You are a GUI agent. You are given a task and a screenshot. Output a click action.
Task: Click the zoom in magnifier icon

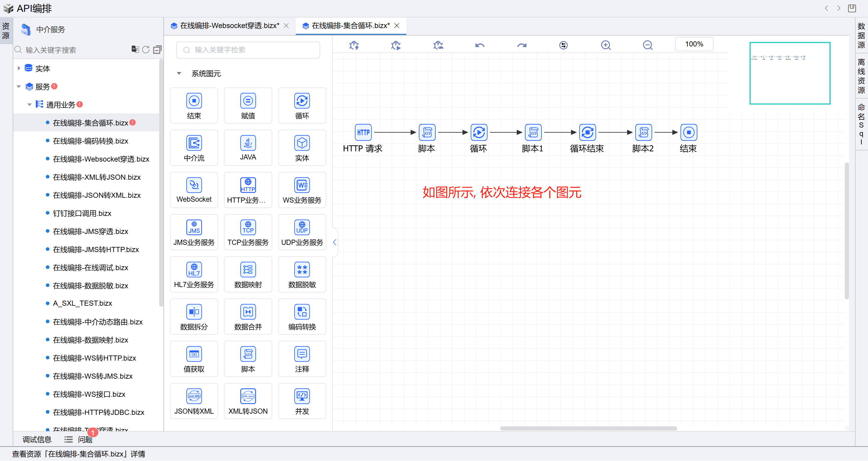coord(605,45)
